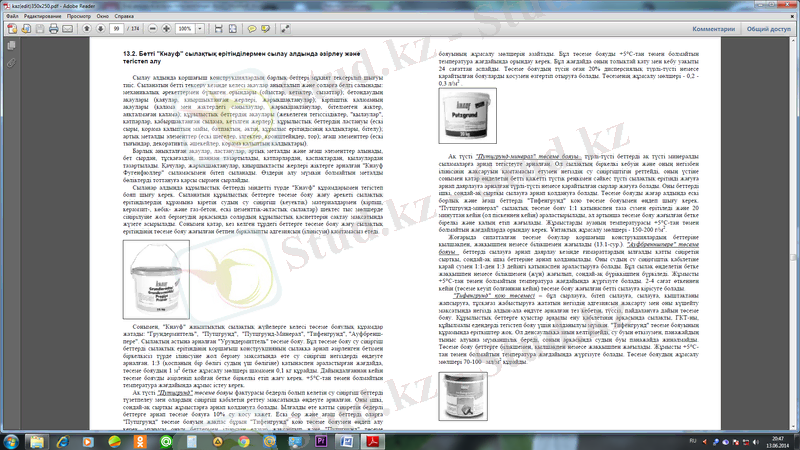Screen dimensions: 800x450
Task: Click the Create PDF online icon
Action: point(12,29)
